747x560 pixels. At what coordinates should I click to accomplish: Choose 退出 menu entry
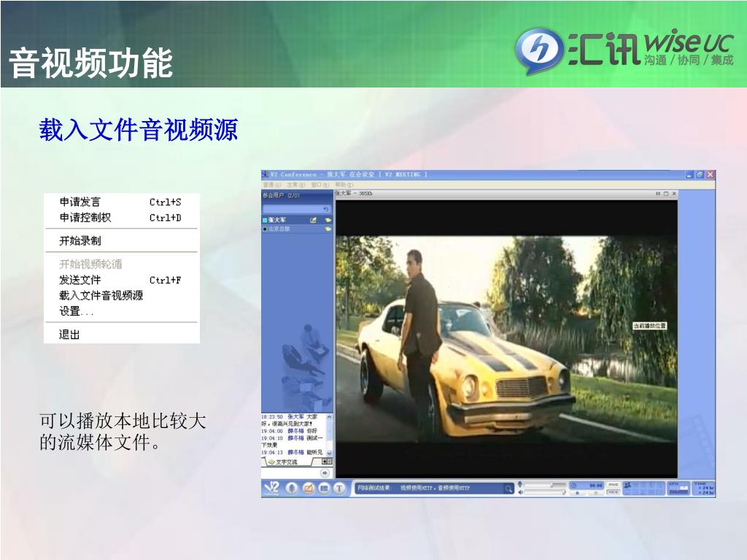point(121,335)
